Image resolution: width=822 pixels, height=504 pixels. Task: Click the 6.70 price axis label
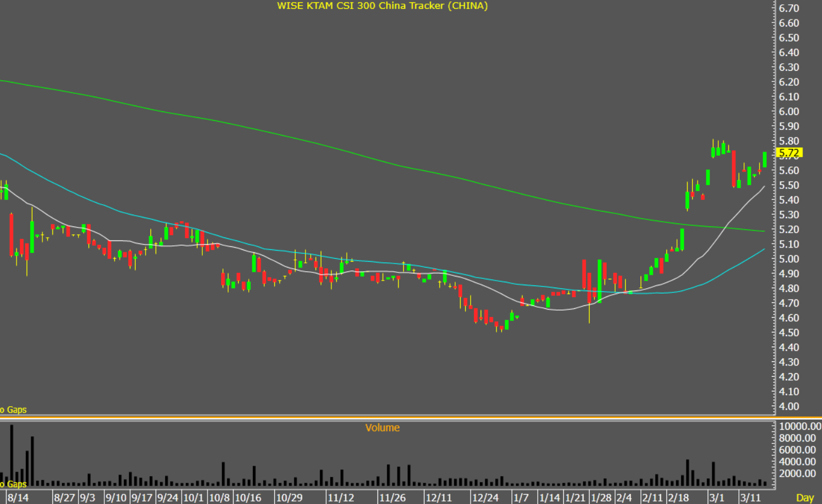[789, 8]
